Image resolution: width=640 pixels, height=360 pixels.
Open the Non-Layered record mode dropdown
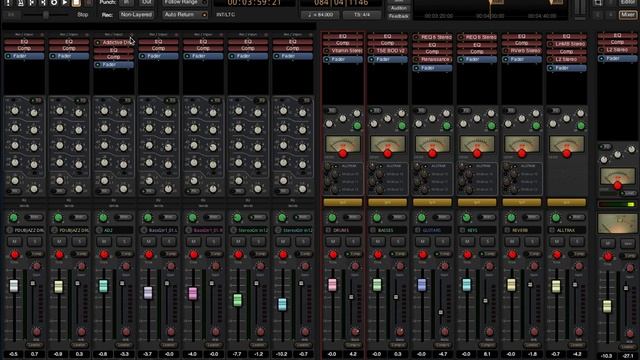tap(136, 15)
